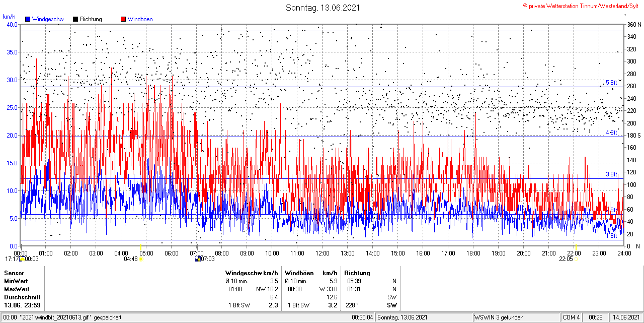Click the average gust value 12.6
The image size is (644, 323).
click(332, 297)
